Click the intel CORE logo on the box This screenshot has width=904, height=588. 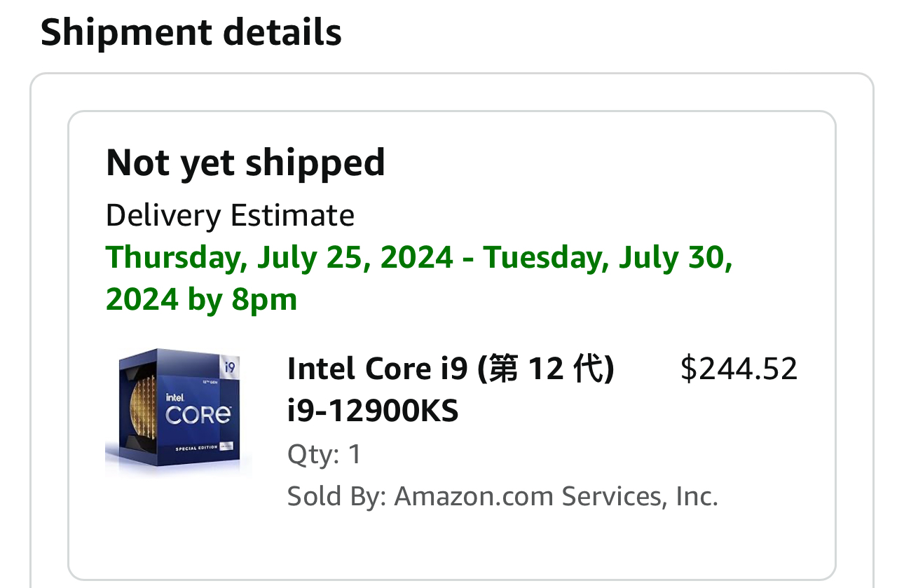pyautogui.click(x=198, y=409)
